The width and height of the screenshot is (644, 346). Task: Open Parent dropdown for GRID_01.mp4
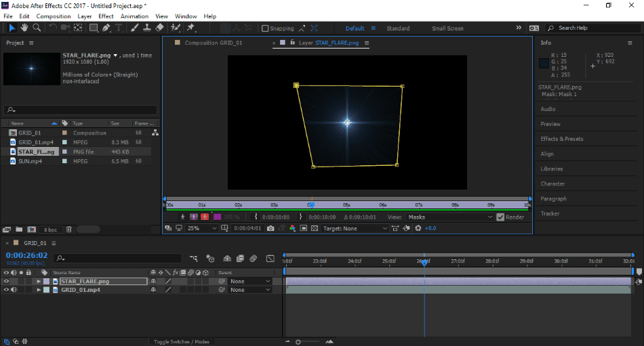tap(250, 290)
